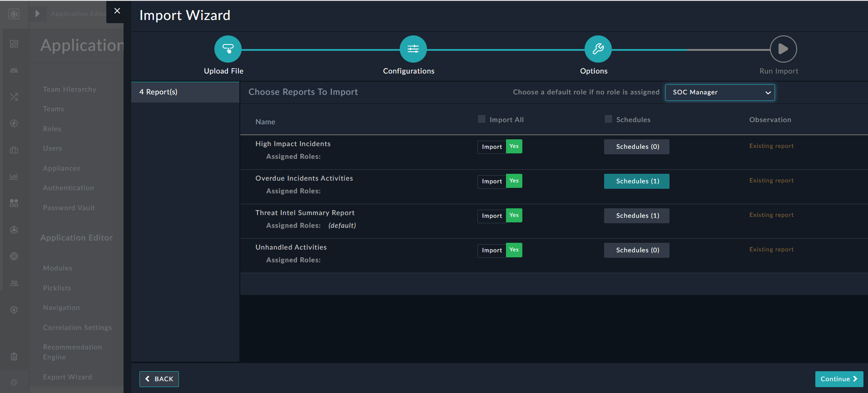Open Correlation Settings in the side menu
868x393 pixels.
(x=77, y=328)
